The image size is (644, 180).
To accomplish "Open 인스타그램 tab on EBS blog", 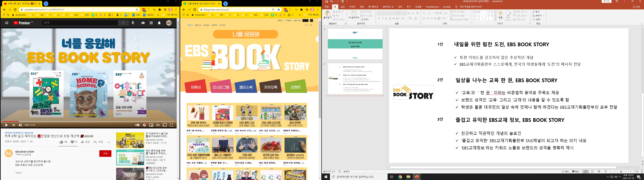I will click(221, 86).
